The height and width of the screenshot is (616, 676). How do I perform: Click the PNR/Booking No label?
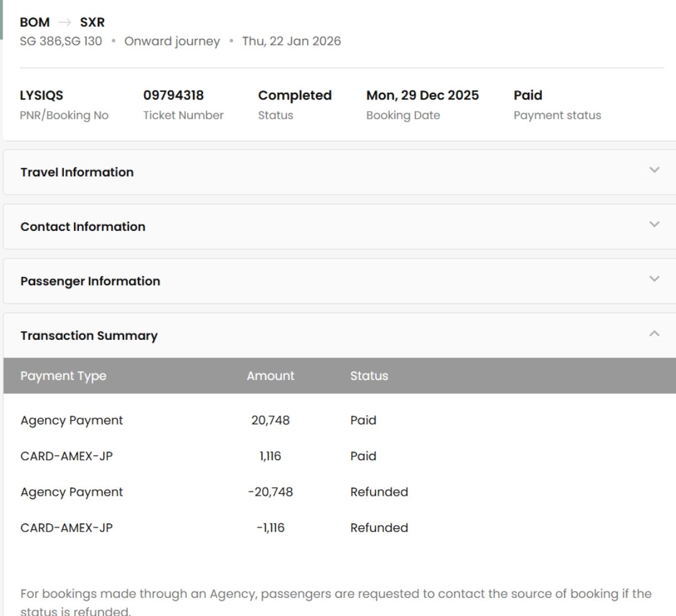[64, 115]
